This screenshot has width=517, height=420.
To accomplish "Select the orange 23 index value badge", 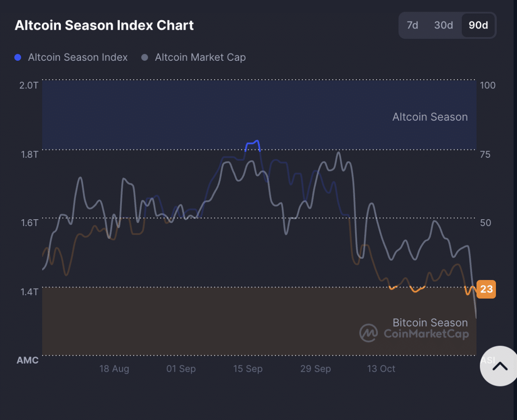I will [x=486, y=289].
